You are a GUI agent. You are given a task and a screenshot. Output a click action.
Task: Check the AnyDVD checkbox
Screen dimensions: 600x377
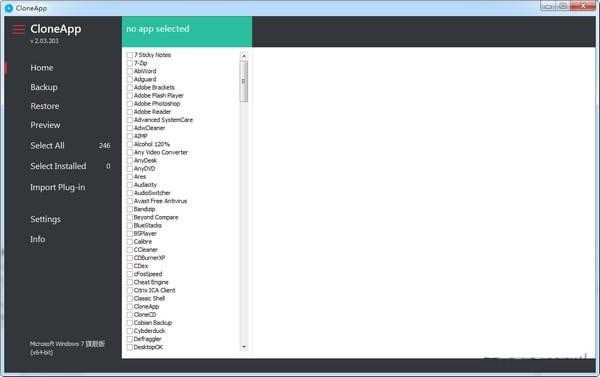click(x=130, y=169)
